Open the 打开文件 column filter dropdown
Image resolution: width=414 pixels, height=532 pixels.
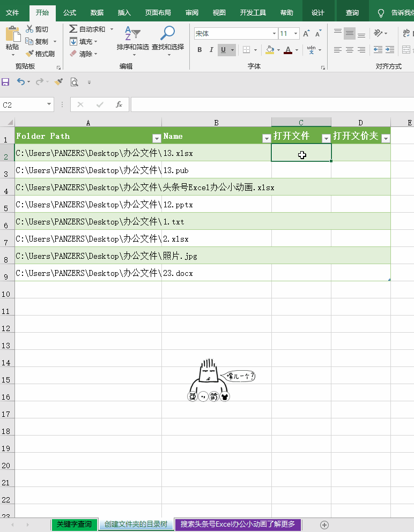tap(326, 138)
